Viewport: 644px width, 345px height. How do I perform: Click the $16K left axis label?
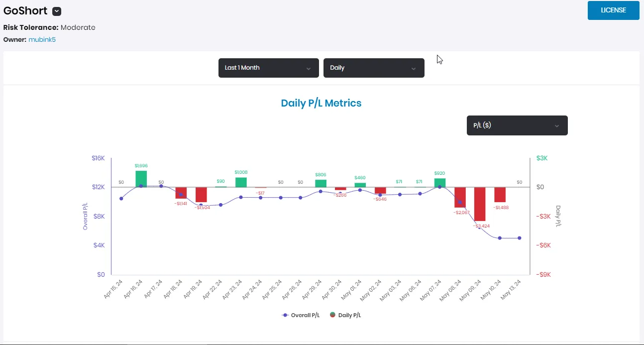[x=98, y=158]
